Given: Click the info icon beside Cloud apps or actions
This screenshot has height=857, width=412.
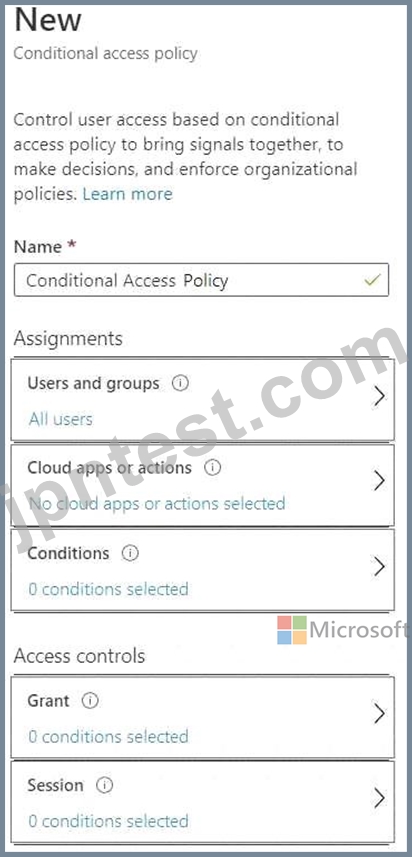Looking at the screenshot, I should pyautogui.click(x=212, y=468).
